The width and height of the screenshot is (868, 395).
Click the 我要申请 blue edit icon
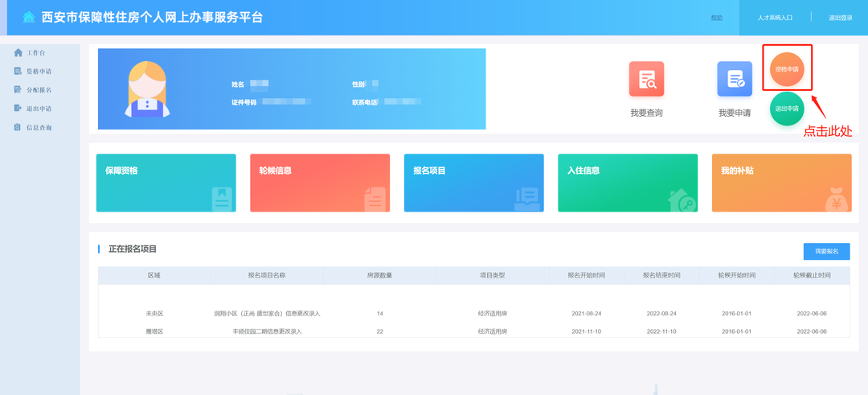coord(734,79)
